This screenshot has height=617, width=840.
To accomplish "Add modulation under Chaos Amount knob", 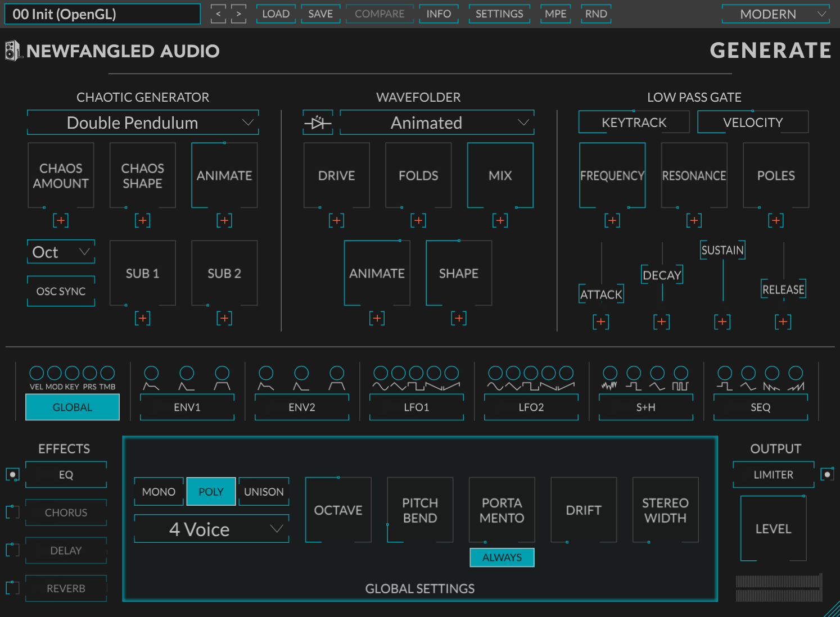I will click(x=61, y=220).
